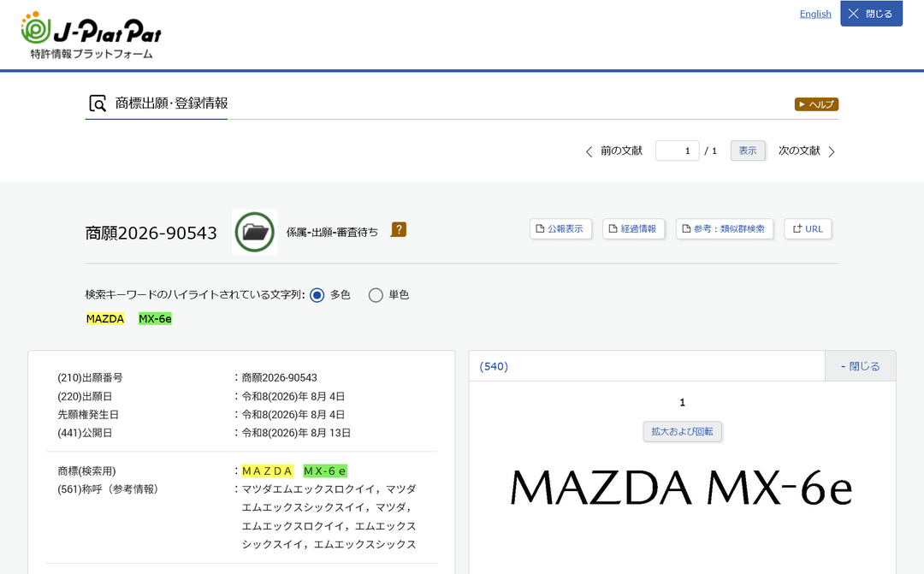Switch the site to English
This screenshot has width=924, height=574.
tap(815, 14)
